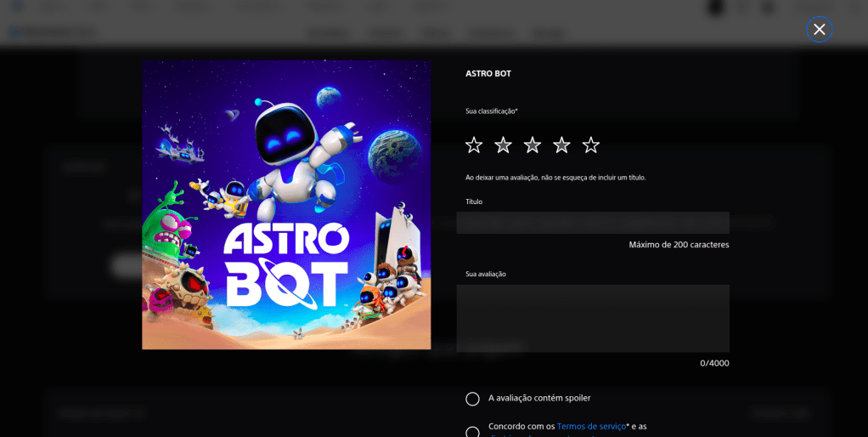The width and height of the screenshot is (868, 437).
Task: Click the Título input field
Action: [x=593, y=223]
